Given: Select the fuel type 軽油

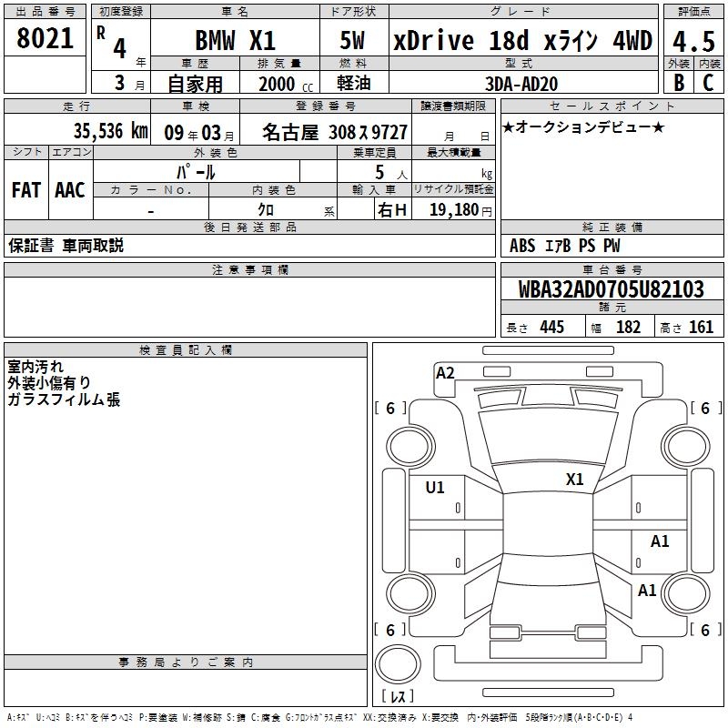Looking at the screenshot, I should tap(354, 83).
